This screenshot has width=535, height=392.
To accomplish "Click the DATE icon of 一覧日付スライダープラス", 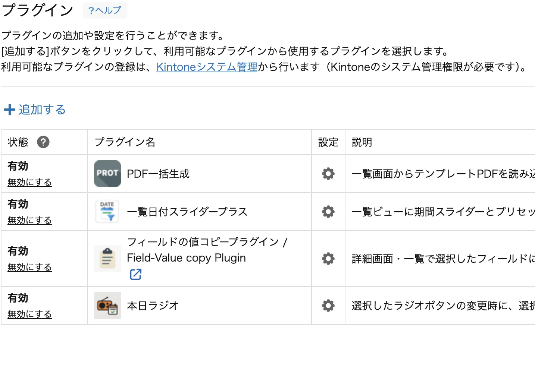I will 107,211.
